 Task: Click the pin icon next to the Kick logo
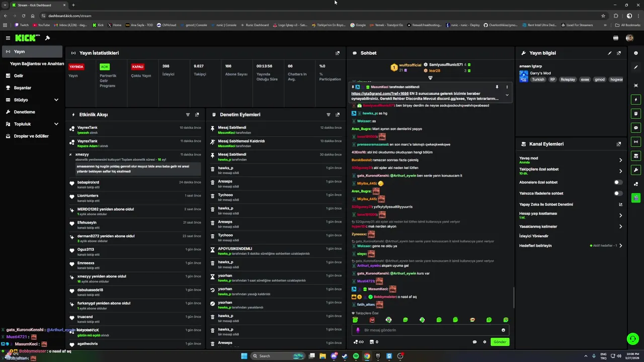point(47,38)
